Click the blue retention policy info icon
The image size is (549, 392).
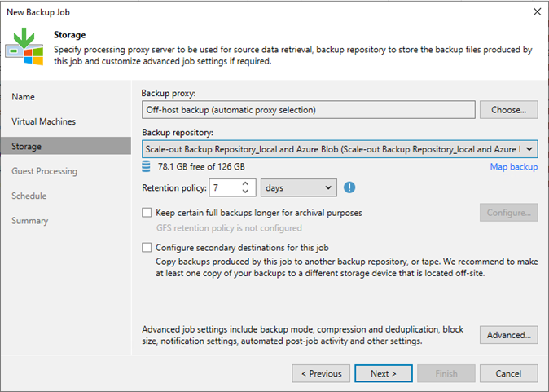(x=349, y=187)
